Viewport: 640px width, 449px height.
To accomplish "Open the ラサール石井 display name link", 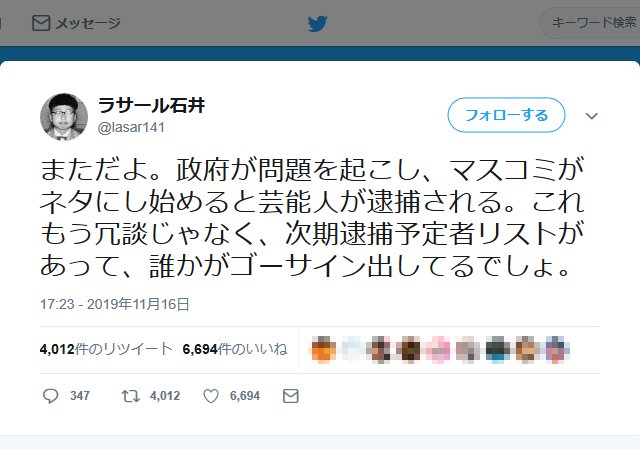I will coord(151,106).
